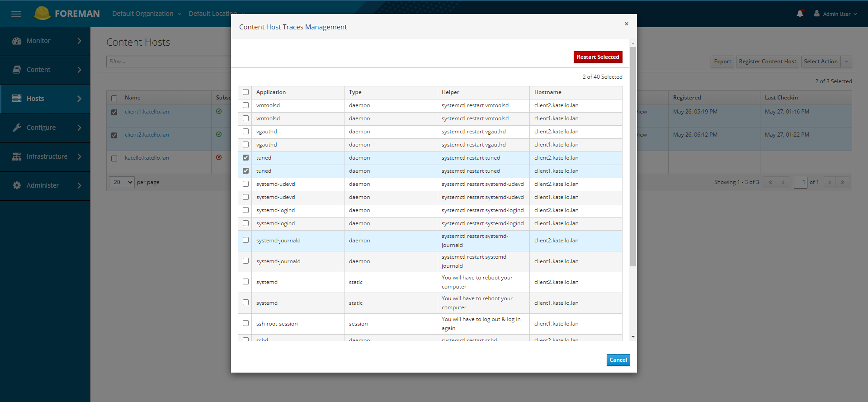The width and height of the screenshot is (868, 402).
Task: Click the Administer gear icon
Action: [17, 185]
